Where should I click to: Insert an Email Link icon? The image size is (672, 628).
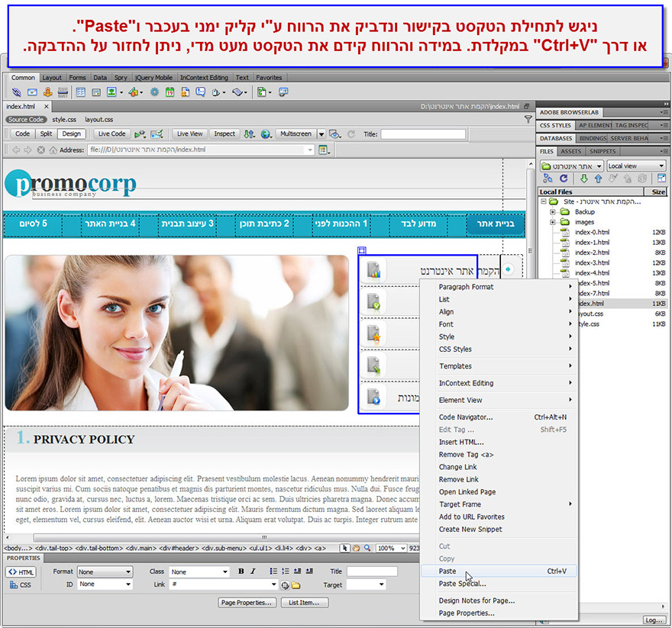tap(32, 92)
